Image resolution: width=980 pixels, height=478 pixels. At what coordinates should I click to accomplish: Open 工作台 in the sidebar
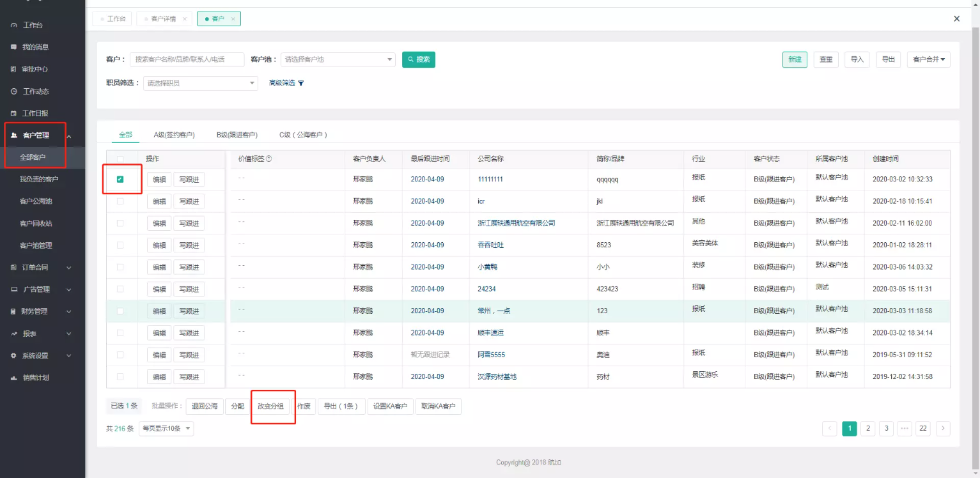pyautogui.click(x=32, y=25)
